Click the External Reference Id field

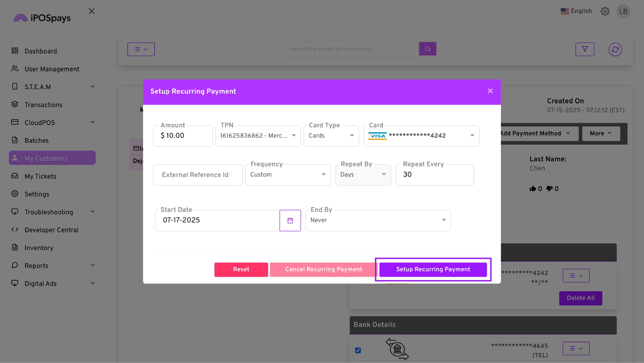point(198,175)
